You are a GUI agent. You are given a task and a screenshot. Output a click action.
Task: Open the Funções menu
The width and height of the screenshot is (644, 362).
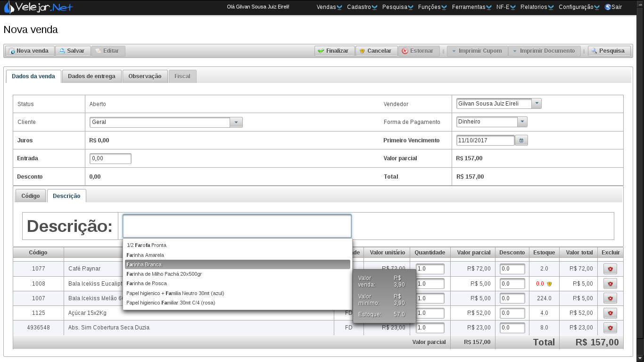tap(432, 7)
